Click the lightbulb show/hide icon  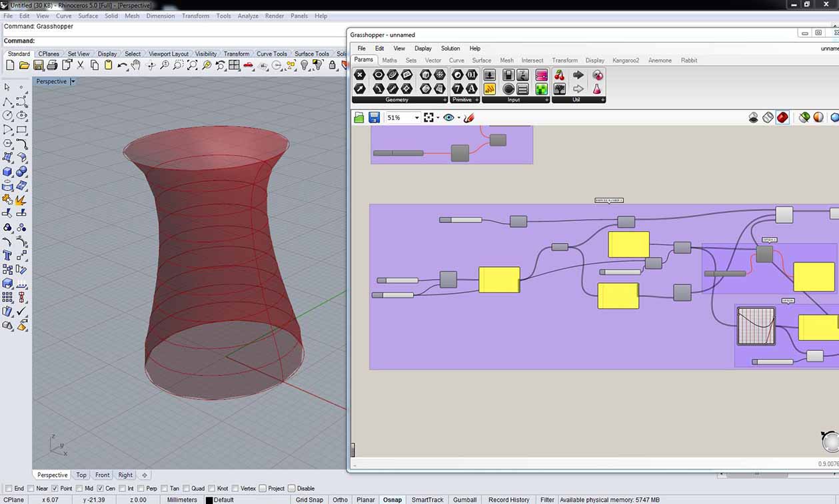[305, 65]
